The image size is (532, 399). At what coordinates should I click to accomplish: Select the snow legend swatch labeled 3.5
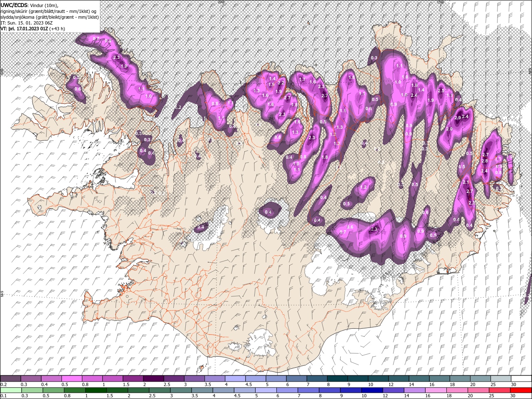coord(214,378)
